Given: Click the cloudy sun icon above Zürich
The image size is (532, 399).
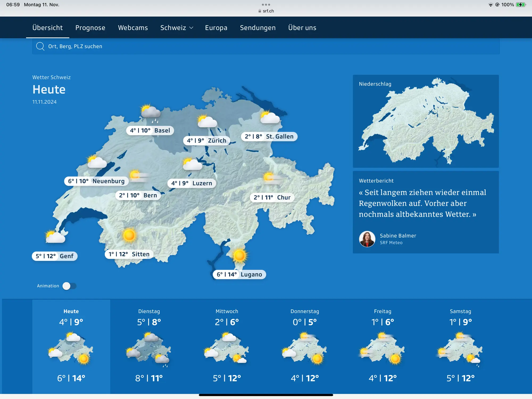Looking at the screenshot, I should click(207, 121).
